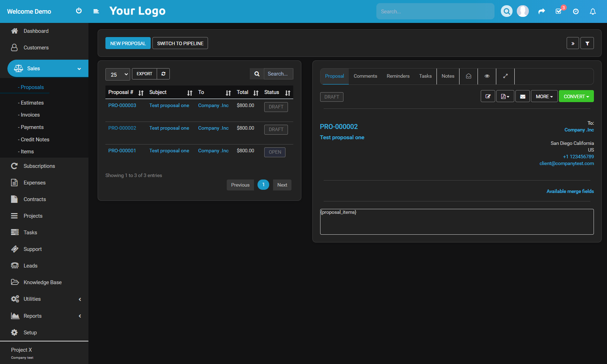This screenshot has width=607, height=364.
Task: Open the MORE dropdown menu
Action: click(x=544, y=96)
